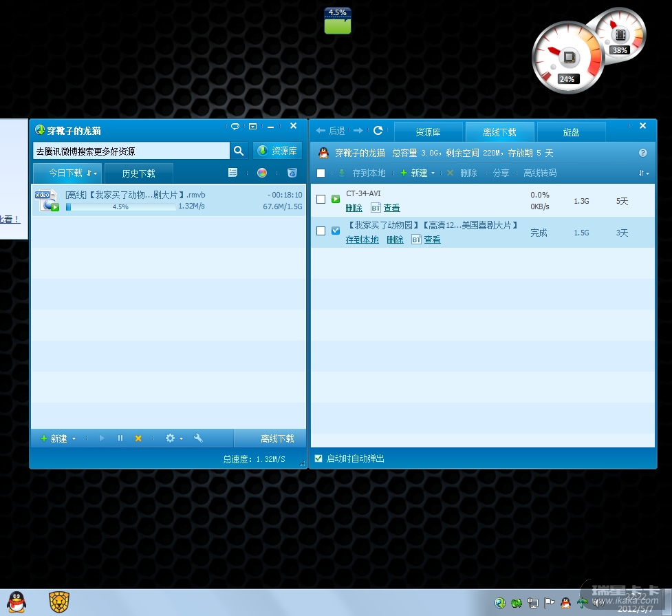Click the 4.5% floating download widget

pos(338,21)
